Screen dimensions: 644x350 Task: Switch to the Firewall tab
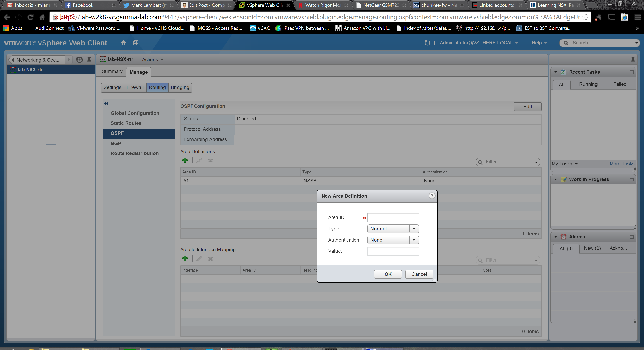(135, 87)
